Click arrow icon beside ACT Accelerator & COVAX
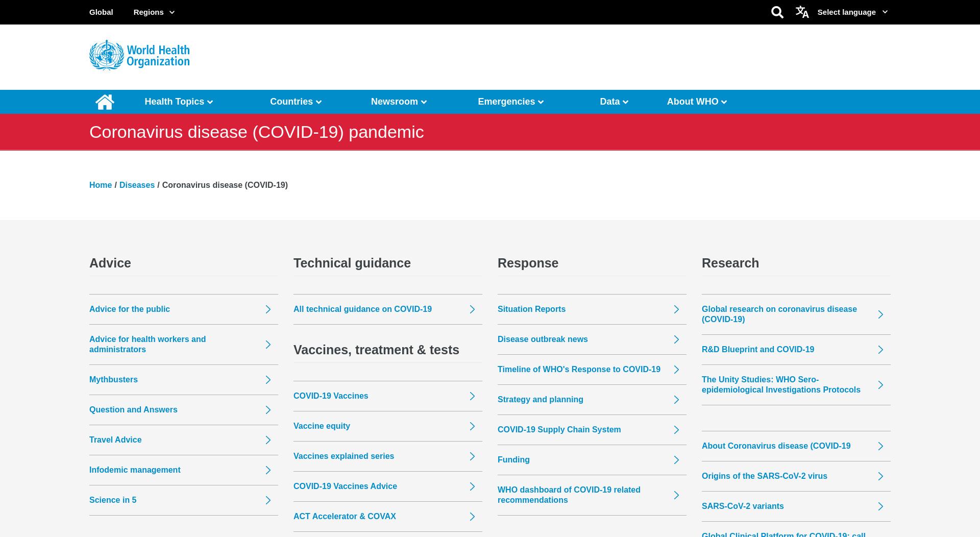The height and width of the screenshot is (537, 980). [x=472, y=517]
